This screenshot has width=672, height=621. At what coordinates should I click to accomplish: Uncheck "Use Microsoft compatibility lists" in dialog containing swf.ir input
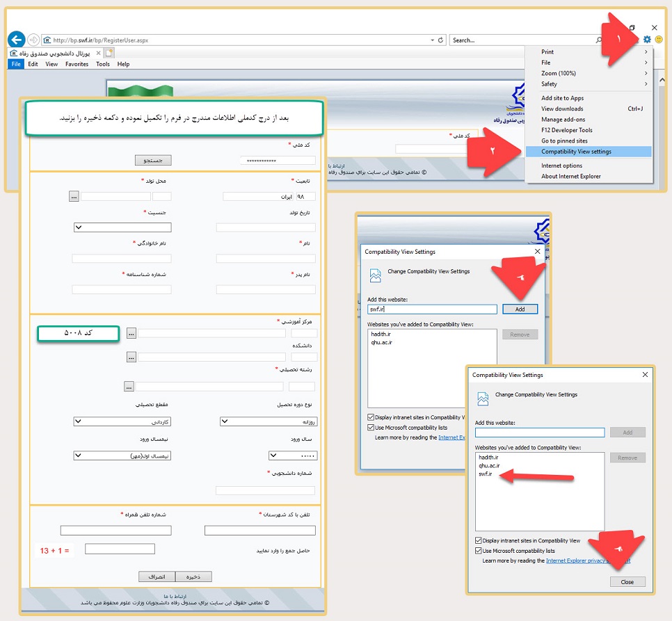coord(371,428)
